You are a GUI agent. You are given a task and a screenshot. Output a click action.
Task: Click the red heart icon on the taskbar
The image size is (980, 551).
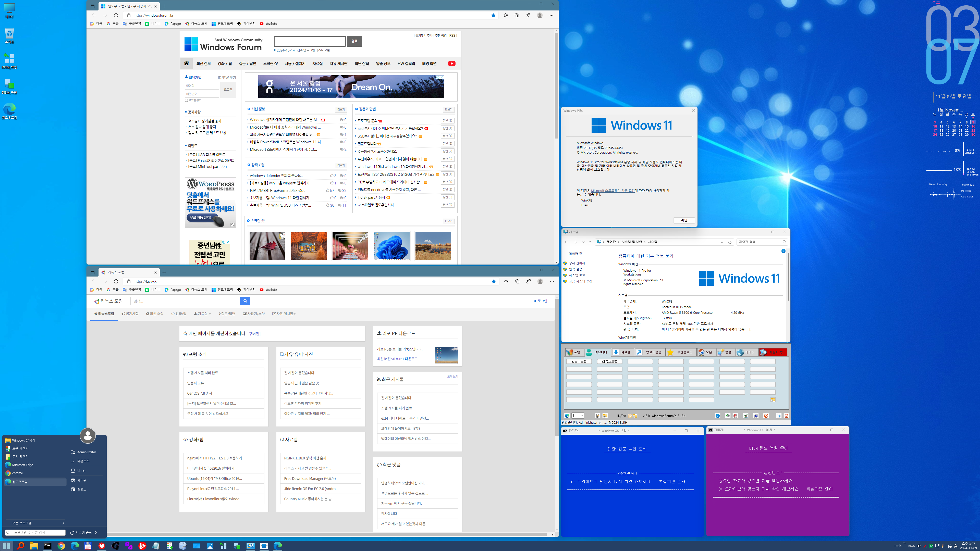[102, 546]
